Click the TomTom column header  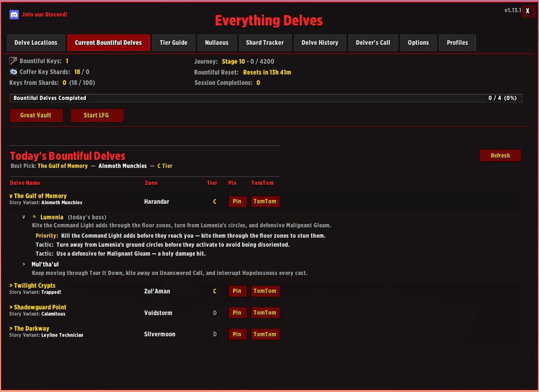[x=263, y=183]
